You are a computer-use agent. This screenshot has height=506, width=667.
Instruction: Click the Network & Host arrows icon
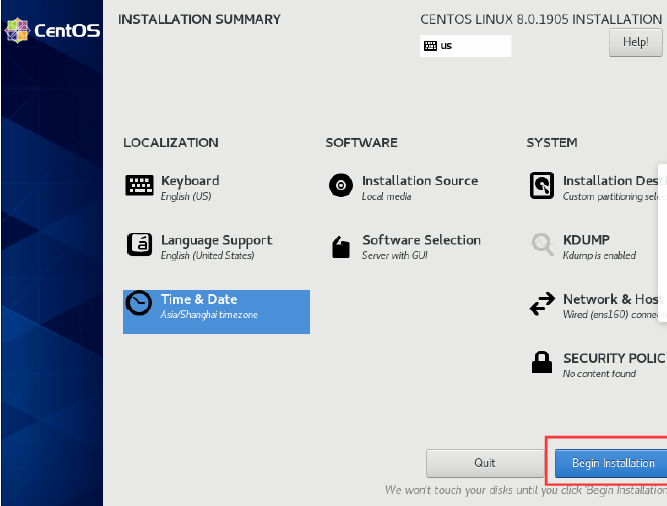point(542,304)
